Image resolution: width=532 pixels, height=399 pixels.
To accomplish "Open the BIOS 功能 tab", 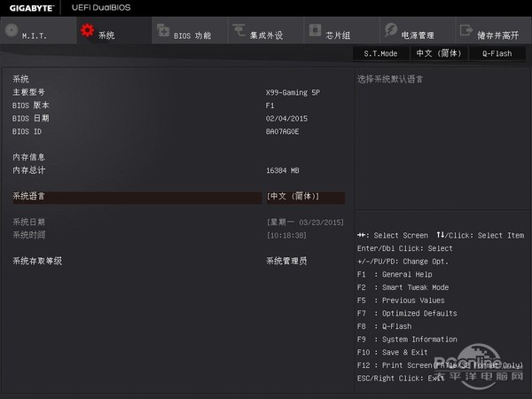I will [190, 30].
